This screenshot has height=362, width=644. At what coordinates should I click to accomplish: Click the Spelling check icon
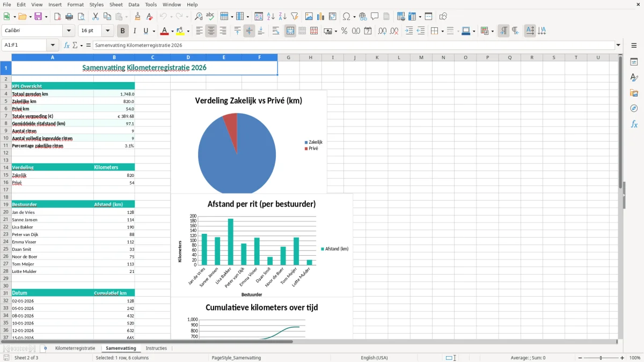coord(210,17)
